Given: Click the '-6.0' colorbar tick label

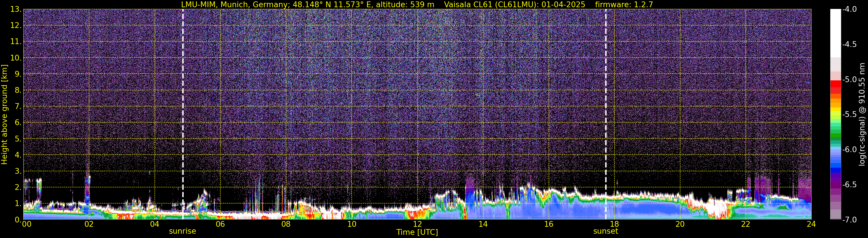Looking at the screenshot, I should 849,149.
